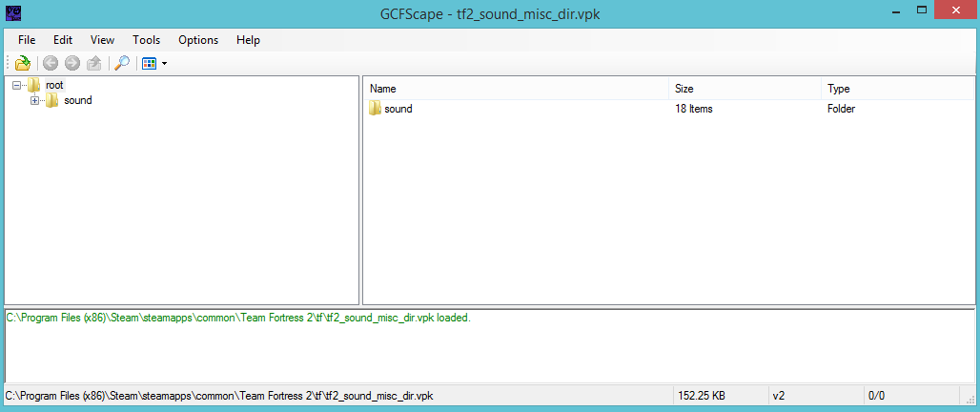Click the Forward navigation arrow icon
Screen dimensions: 980x412
click(x=72, y=63)
